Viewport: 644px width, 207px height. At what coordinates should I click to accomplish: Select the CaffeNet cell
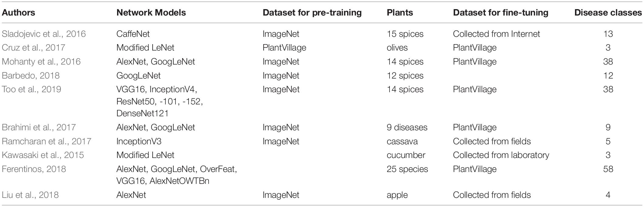pos(133,34)
